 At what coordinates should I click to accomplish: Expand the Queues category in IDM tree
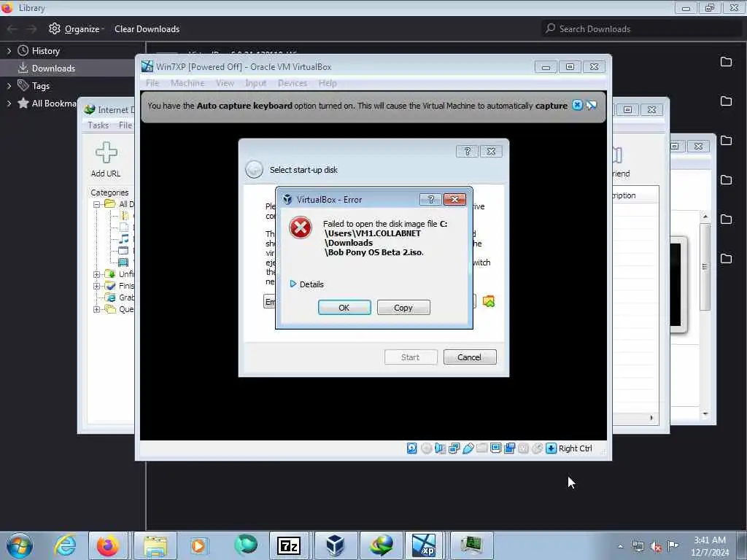(97, 309)
